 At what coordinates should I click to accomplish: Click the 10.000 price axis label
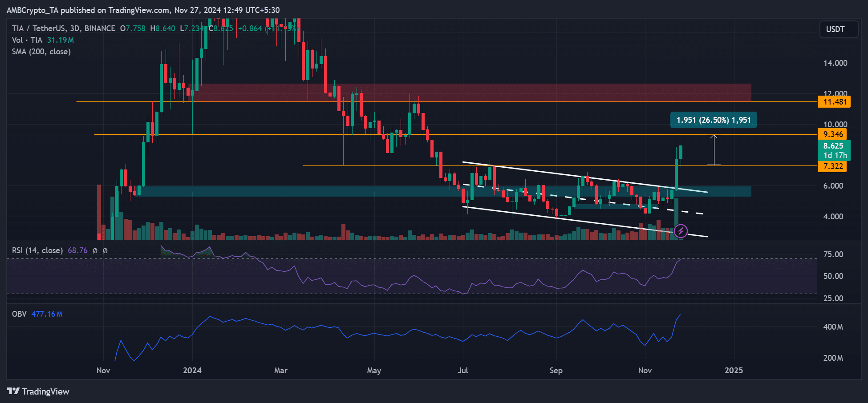835,125
